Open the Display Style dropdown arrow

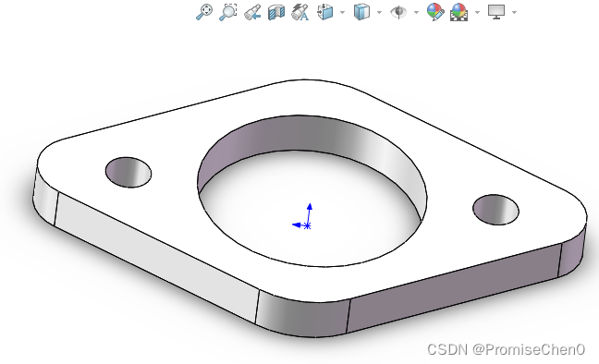click(x=379, y=12)
